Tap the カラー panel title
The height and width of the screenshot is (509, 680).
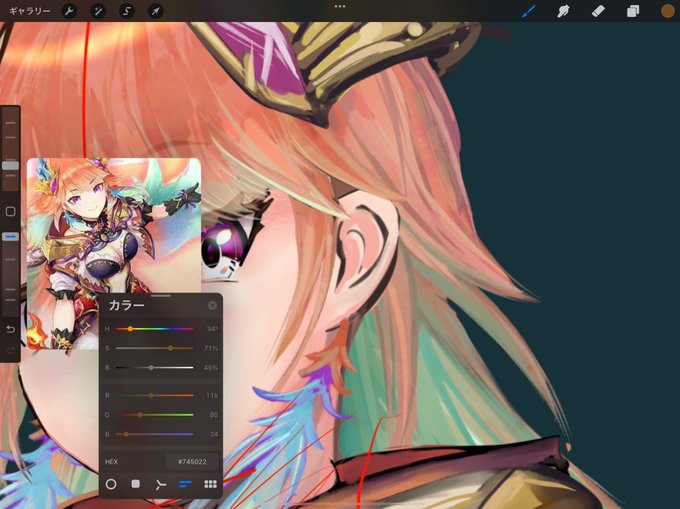click(126, 305)
